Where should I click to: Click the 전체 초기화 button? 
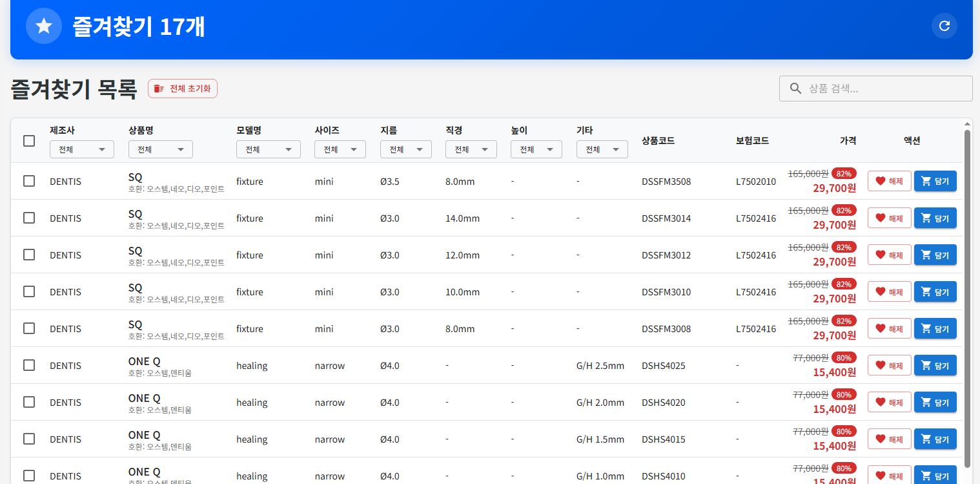tap(183, 89)
